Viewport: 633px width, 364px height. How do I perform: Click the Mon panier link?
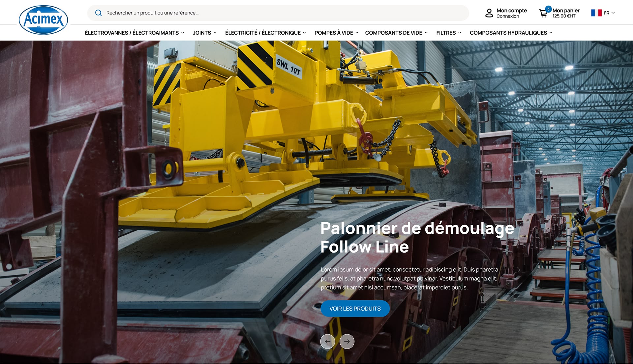[566, 11]
